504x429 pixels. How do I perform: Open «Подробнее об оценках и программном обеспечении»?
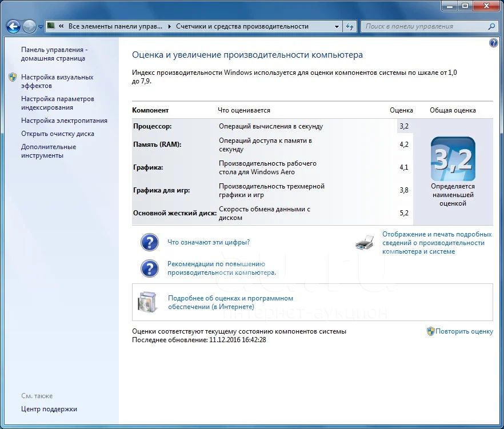point(230,302)
